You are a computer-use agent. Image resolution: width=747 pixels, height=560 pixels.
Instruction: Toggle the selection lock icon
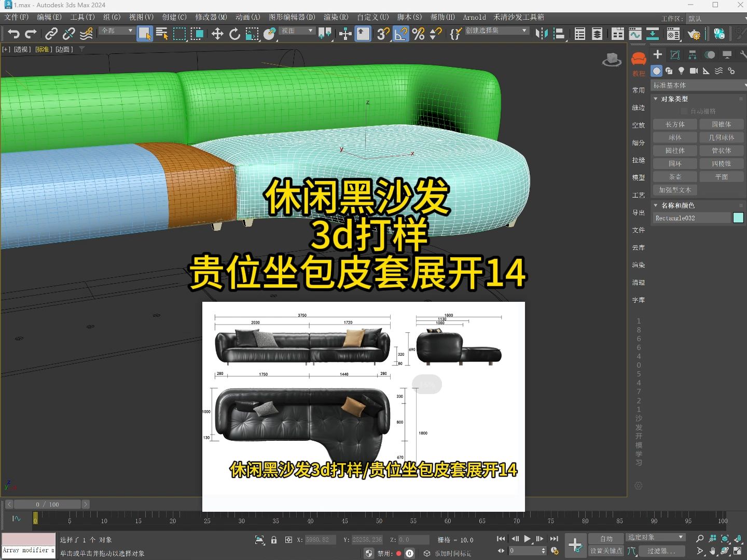(274, 540)
